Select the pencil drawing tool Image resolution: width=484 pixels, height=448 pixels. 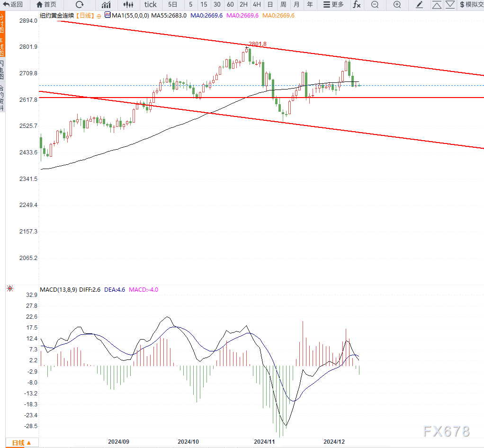point(419,5)
